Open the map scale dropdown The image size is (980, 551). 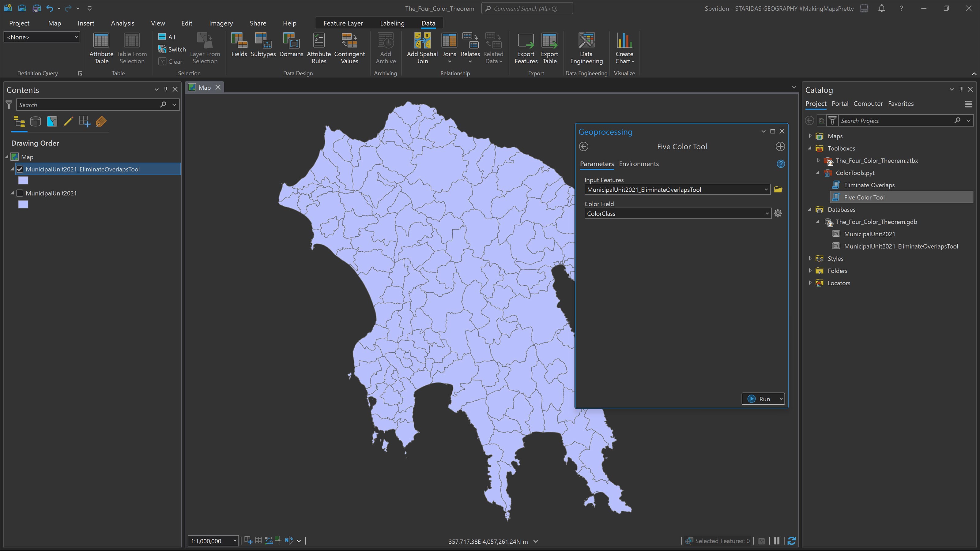point(235,541)
